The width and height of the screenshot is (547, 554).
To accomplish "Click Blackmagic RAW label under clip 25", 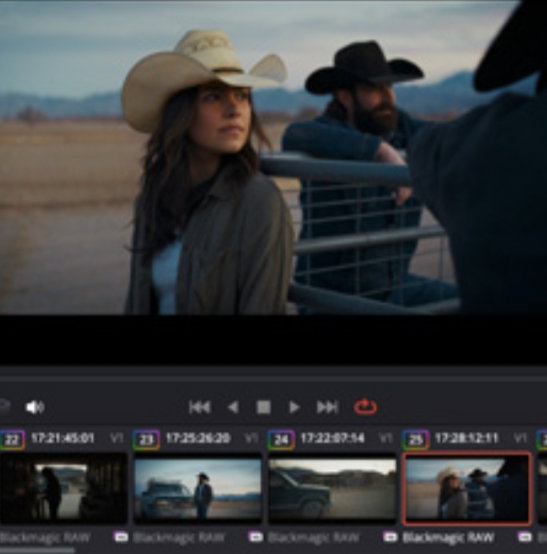I will 448,538.
